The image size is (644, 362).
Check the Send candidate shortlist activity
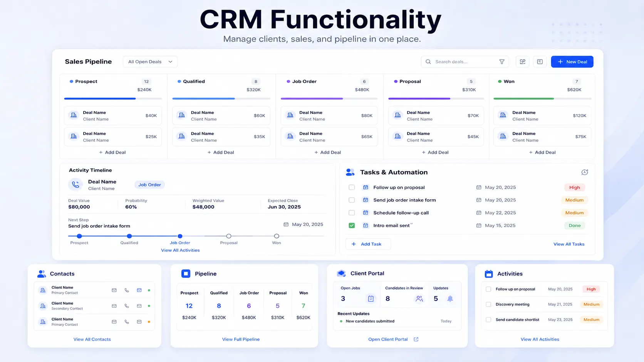click(488, 320)
